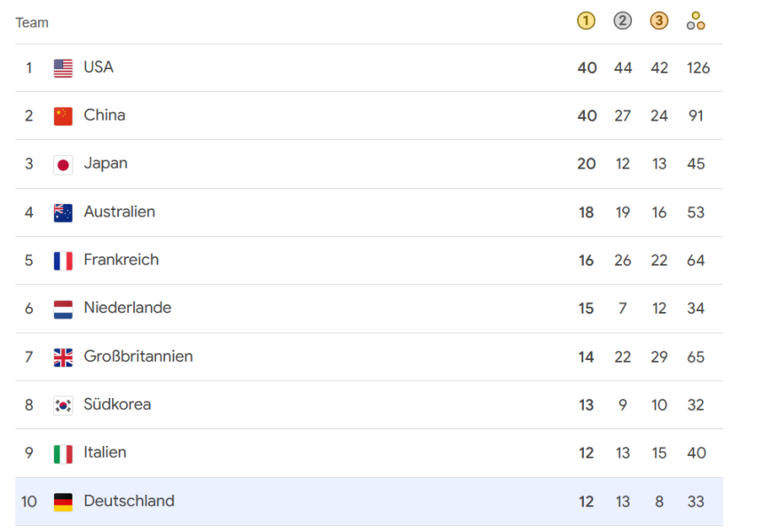This screenshot has height=532, width=772.
Task: Click the China flag icon
Action: coord(63,116)
